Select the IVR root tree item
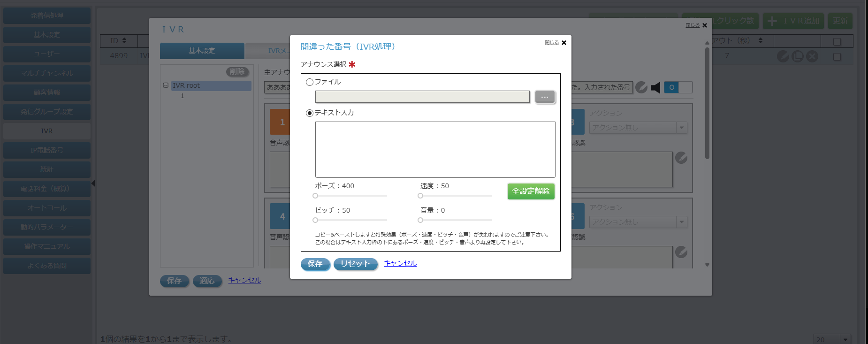This screenshot has height=344, width=868. (211, 85)
